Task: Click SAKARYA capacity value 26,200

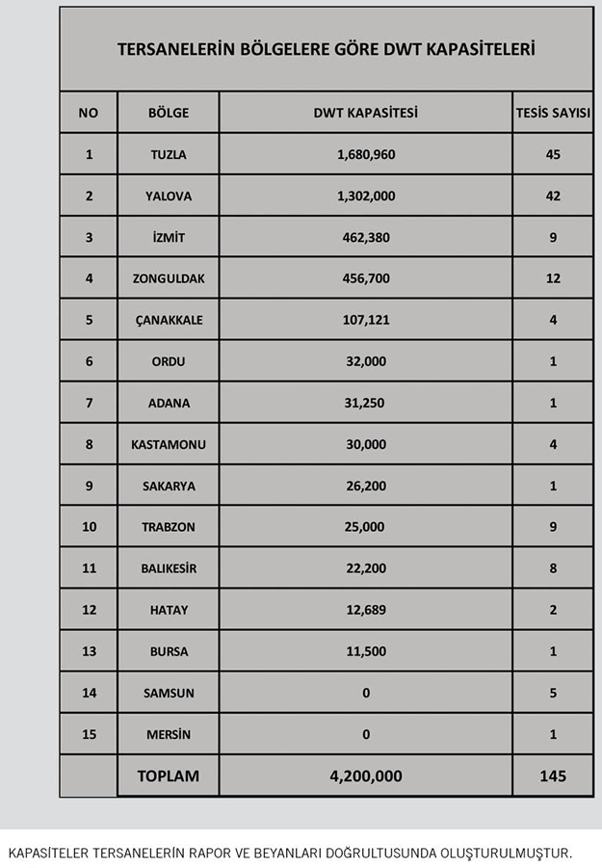Action: coord(366,487)
